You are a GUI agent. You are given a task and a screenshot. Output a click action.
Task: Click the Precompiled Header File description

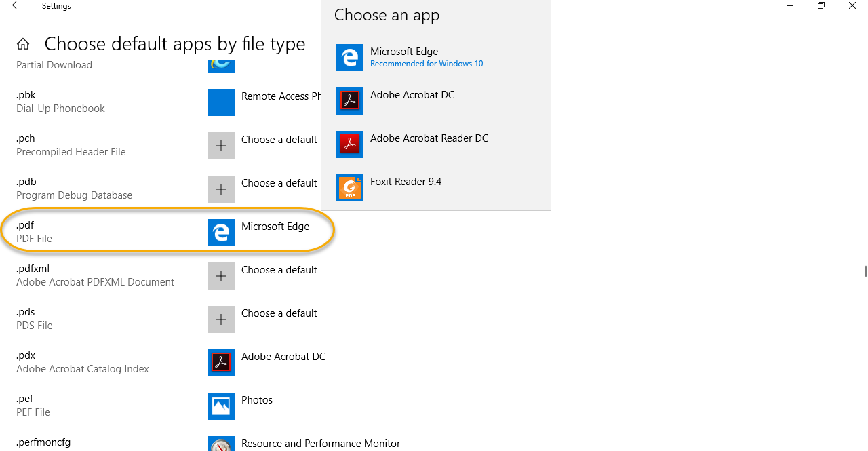[71, 152]
